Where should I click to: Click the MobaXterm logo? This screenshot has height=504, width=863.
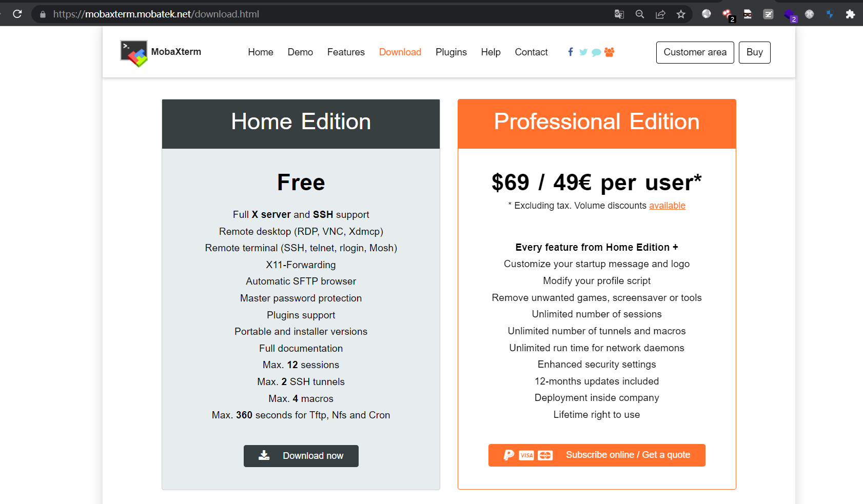(x=161, y=53)
